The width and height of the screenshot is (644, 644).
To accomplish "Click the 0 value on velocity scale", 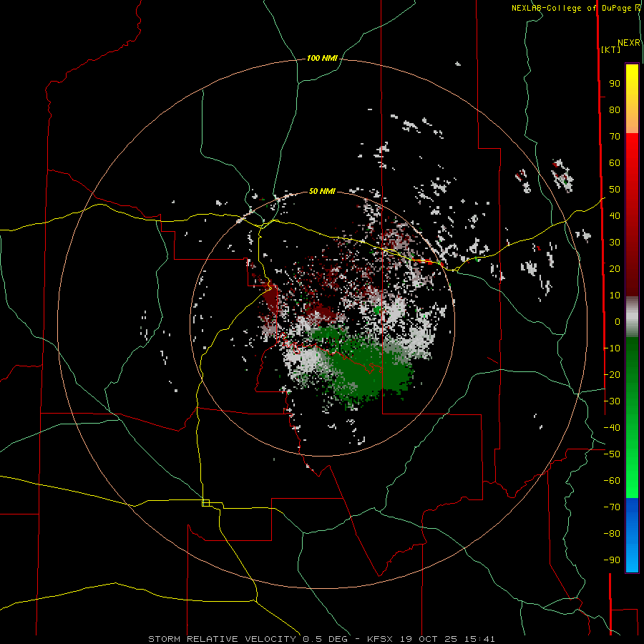I will click(x=618, y=322).
